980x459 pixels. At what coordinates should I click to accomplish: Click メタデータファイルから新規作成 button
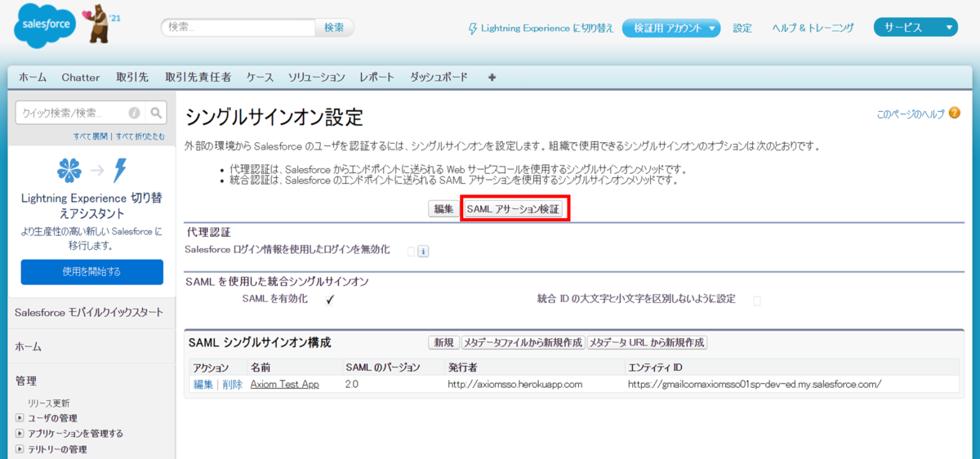point(523,342)
